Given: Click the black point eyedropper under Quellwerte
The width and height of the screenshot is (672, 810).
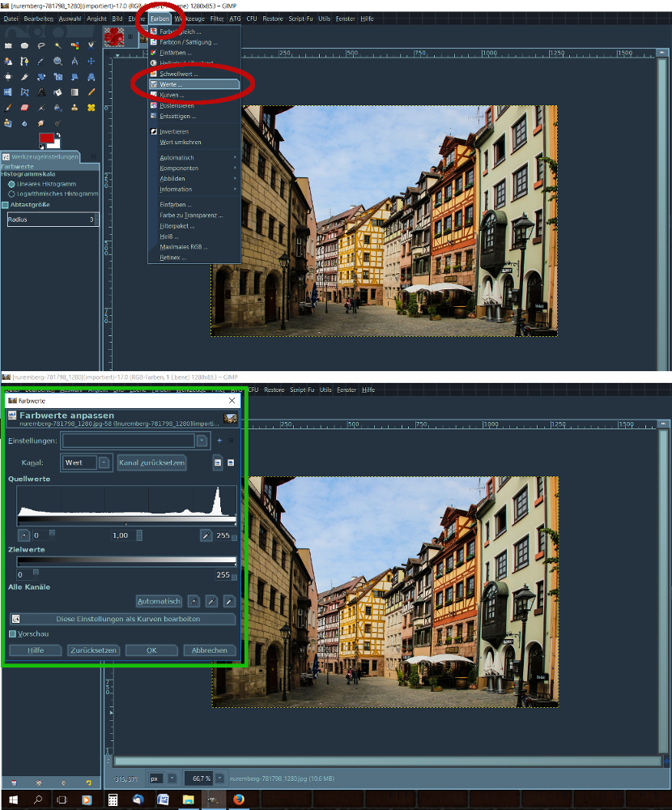Looking at the screenshot, I should pos(23,535).
